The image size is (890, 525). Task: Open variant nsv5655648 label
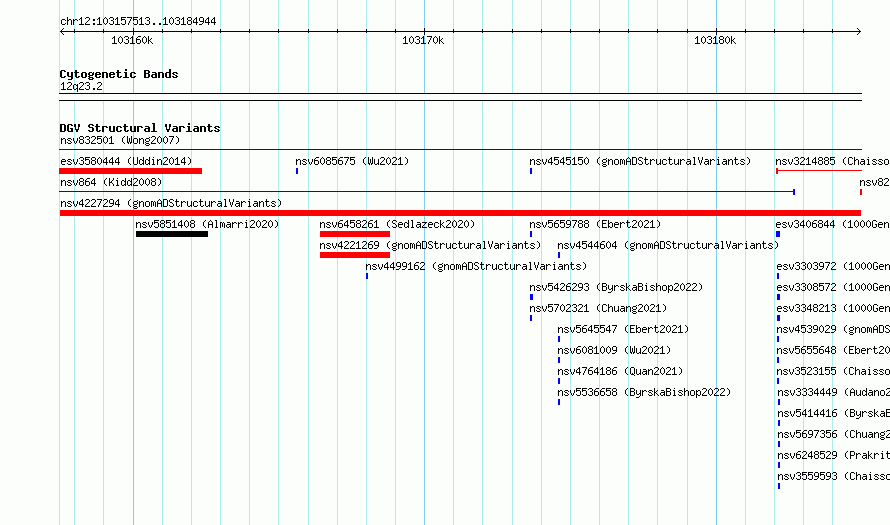833,350
